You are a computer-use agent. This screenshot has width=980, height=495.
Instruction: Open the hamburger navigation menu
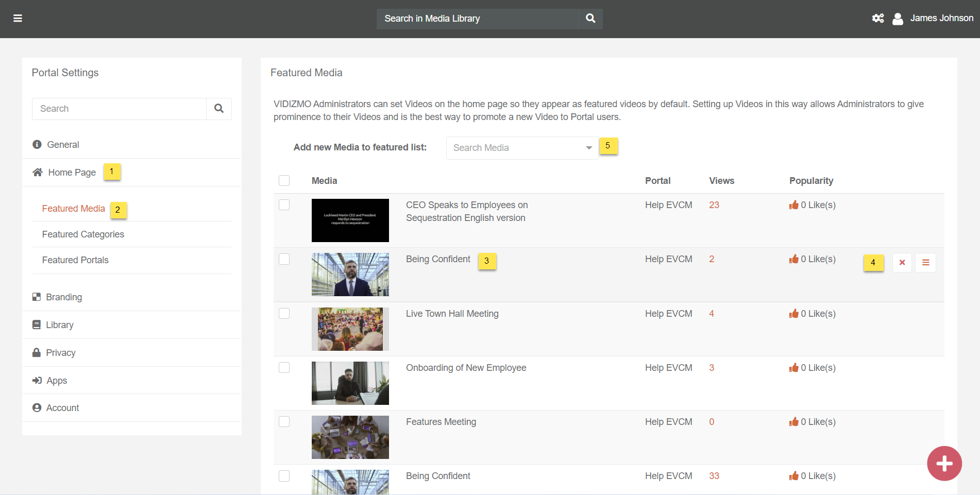(18, 19)
